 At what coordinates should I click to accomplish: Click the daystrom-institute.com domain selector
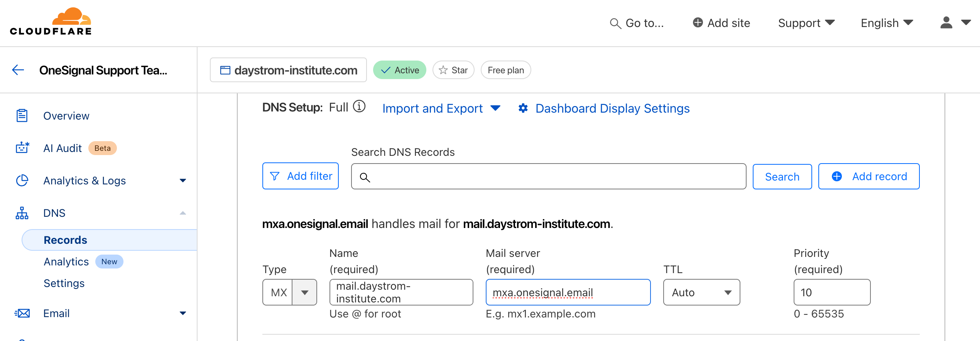[x=288, y=70]
